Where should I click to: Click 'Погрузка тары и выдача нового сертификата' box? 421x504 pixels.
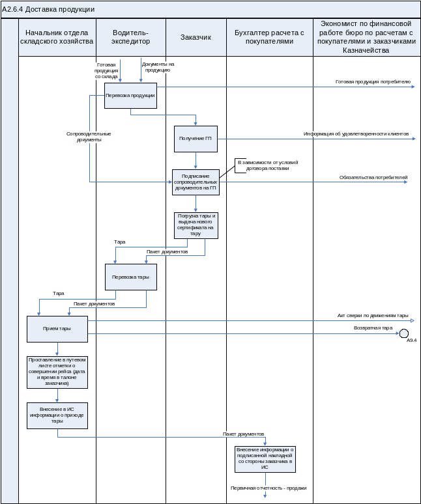click(x=196, y=225)
